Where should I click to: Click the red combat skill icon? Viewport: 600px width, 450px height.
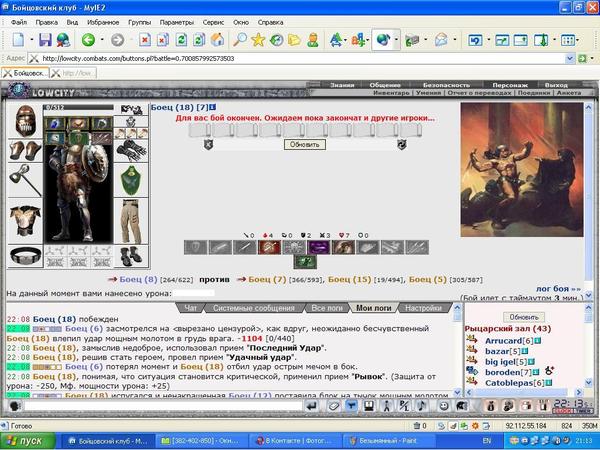click(x=269, y=247)
